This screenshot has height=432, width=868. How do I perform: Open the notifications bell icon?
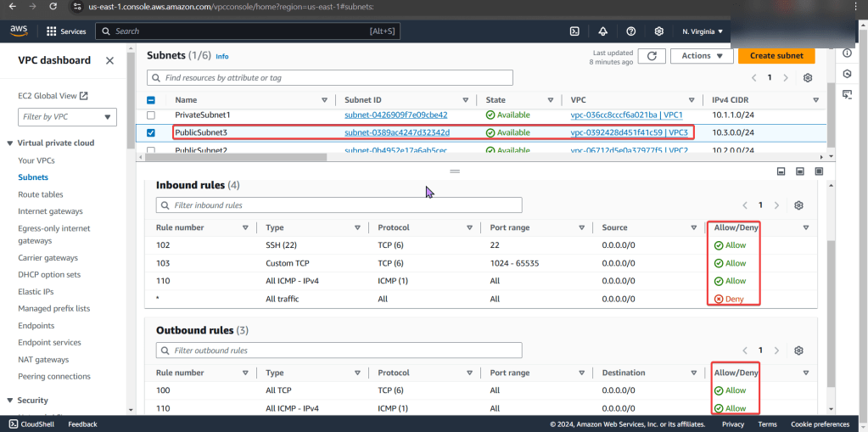pos(602,31)
